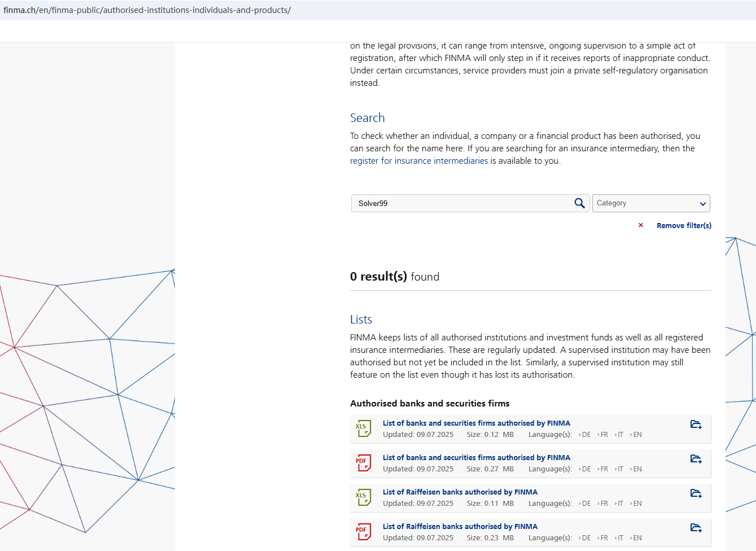The image size is (756, 551).
Task: Click the Solver99 search input field
Action: click(x=463, y=203)
